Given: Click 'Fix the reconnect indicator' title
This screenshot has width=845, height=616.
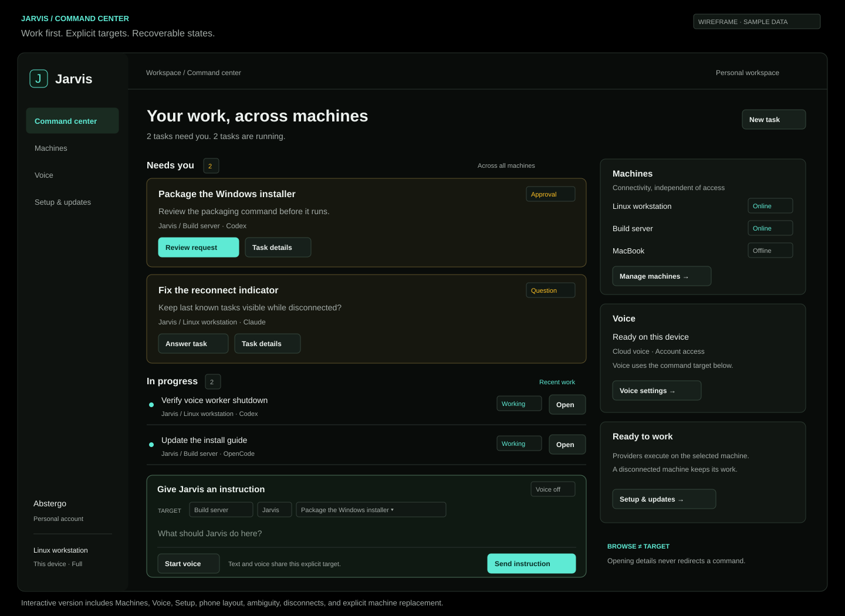Looking at the screenshot, I should point(218,290).
